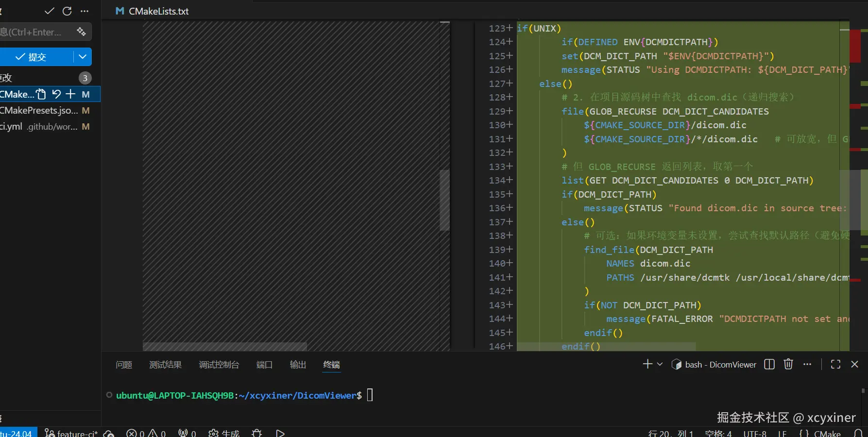The height and width of the screenshot is (437, 868).
Task: Click line 143 if(NOT DCM_DICT_PATH)
Action: pos(643,305)
